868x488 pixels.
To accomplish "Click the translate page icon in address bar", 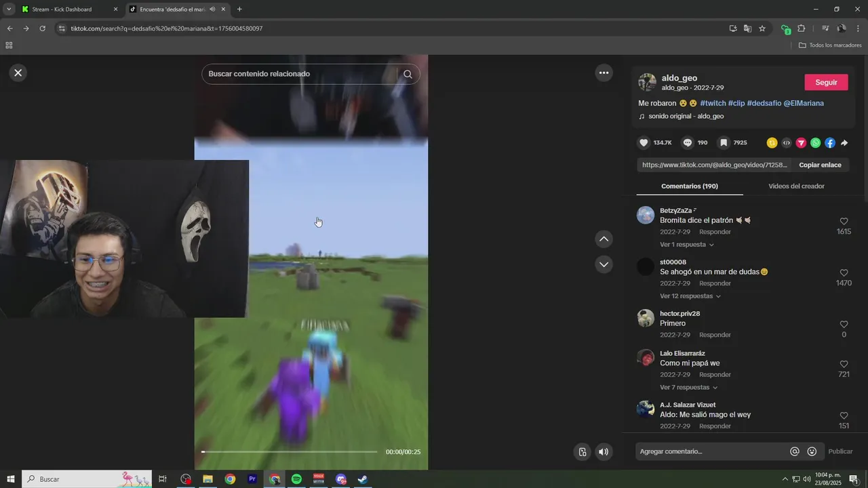I will point(747,28).
